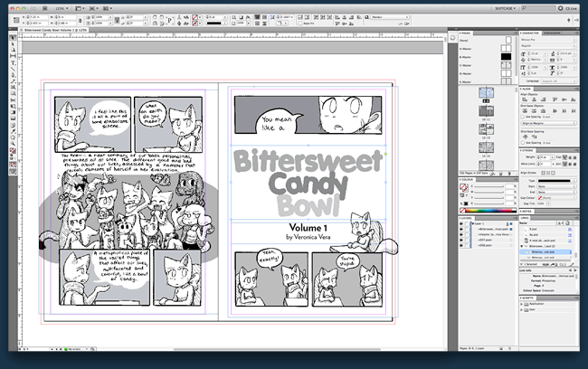Click Align Top Edges icon
The height and width of the screenshot is (369, 588).
tap(555, 99)
